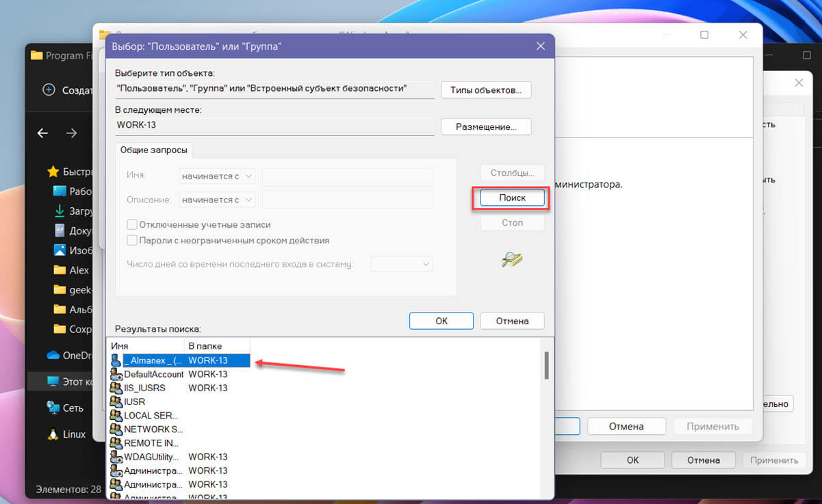822x504 pixels.
Task: Toggle 'Отключенные учетные записи' checkbox
Action: (x=132, y=224)
